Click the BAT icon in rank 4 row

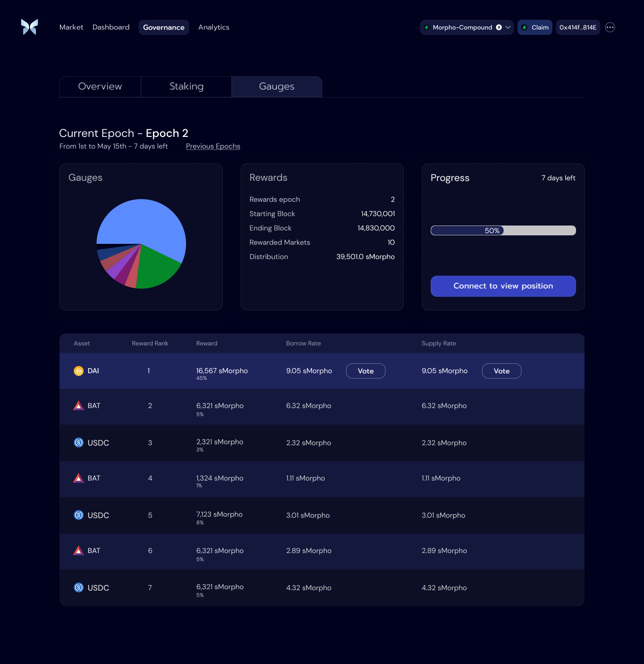pos(79,478)
